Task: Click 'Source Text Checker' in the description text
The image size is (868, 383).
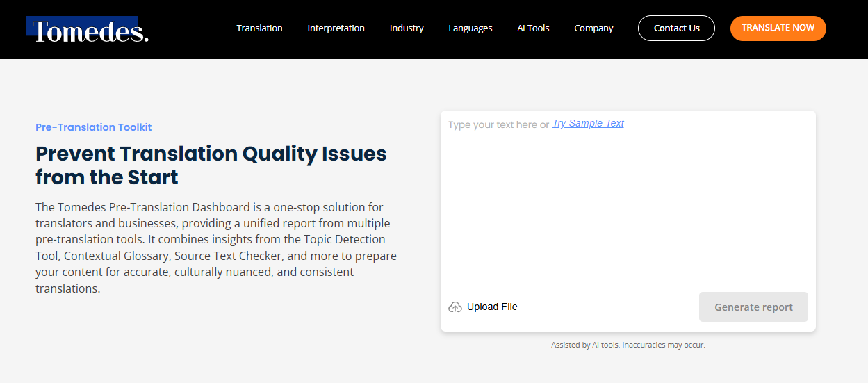Action: tap(229, 256)
